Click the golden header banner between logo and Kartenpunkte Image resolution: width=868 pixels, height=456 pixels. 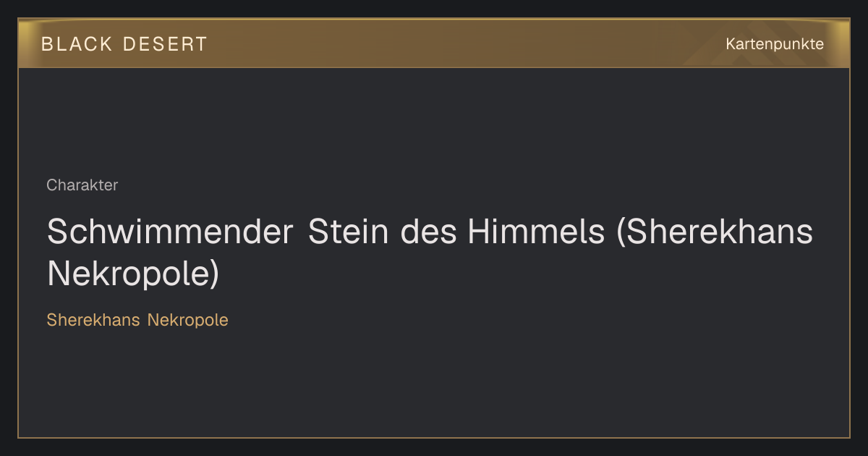pos(463,44)
